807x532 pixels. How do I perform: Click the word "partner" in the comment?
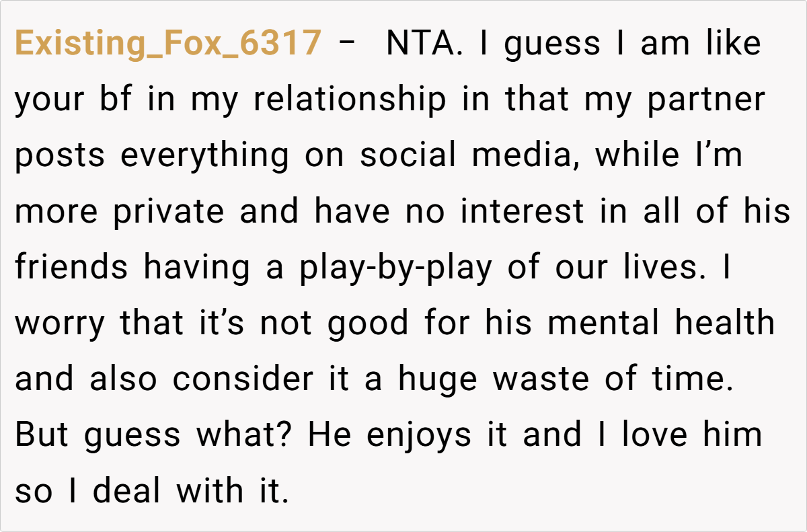point(706,100)
